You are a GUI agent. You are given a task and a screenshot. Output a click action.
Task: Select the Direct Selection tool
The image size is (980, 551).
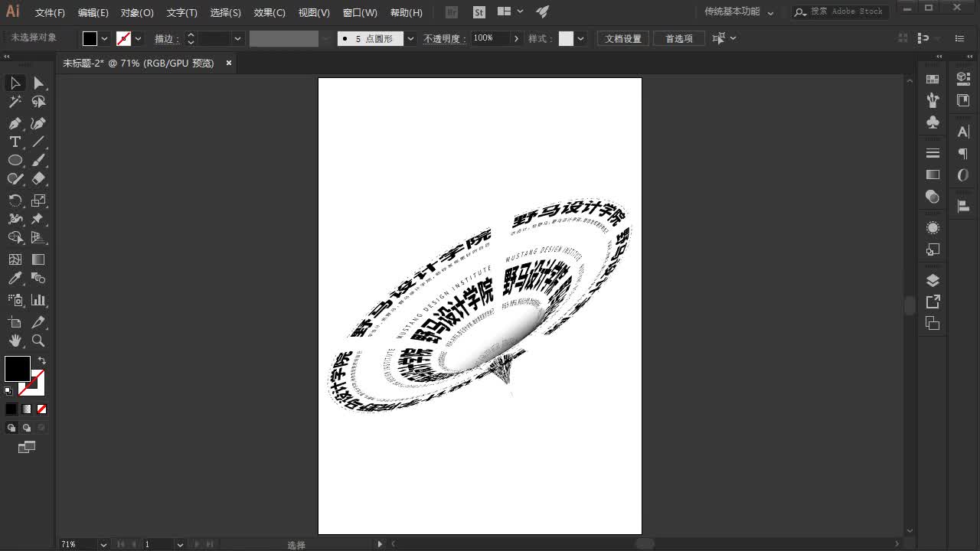[x=38, y=83]
